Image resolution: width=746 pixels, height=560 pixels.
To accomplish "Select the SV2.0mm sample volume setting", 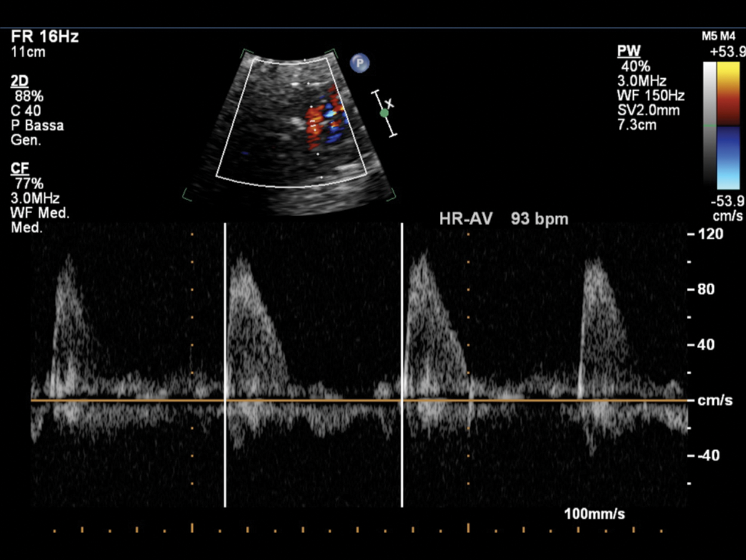I will tap(649, 110).
